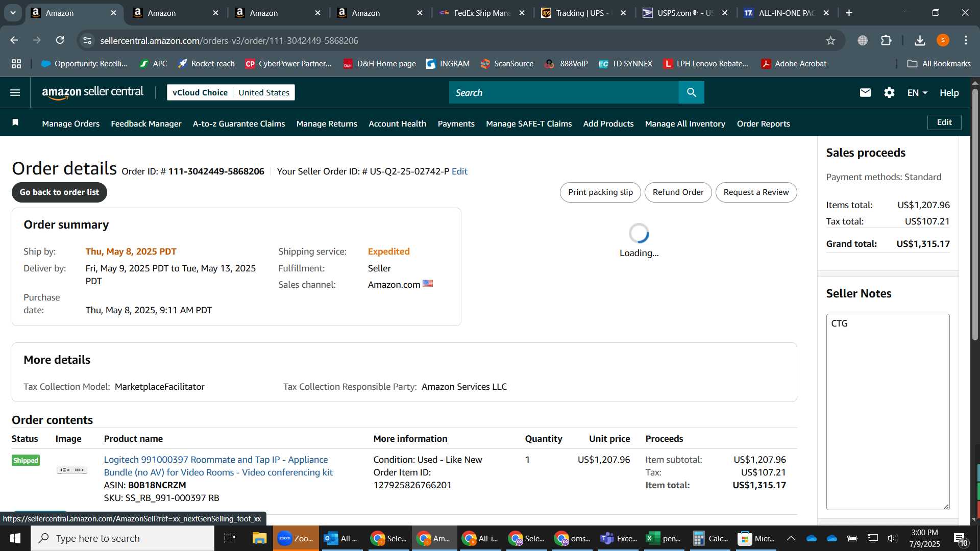Open the All Bookmarks folder
980x551 pixels.
939,64
